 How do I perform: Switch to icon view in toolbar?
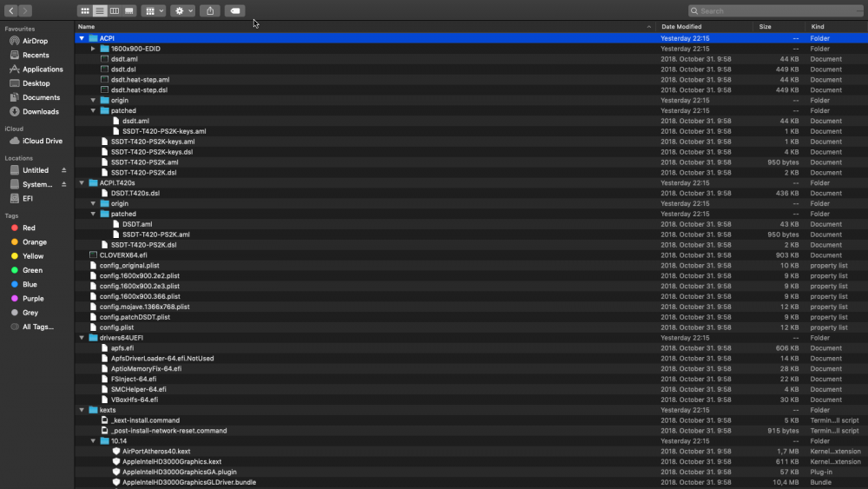tap(85, 10)
